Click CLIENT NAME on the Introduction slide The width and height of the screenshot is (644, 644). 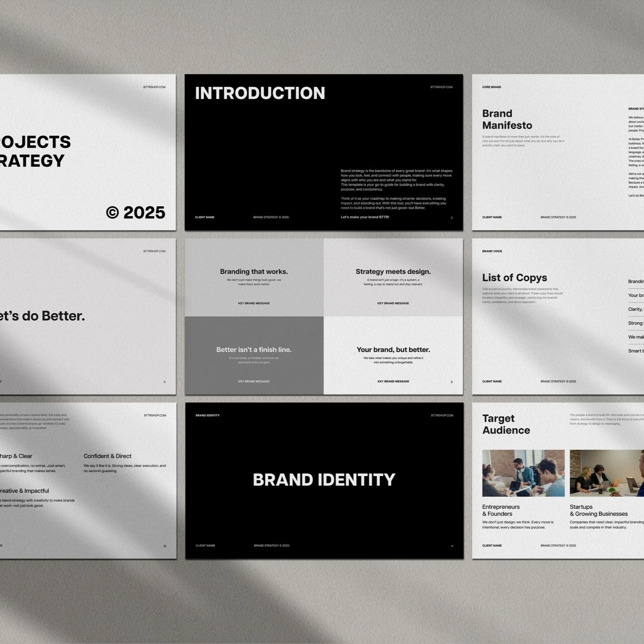click(205, 217)
